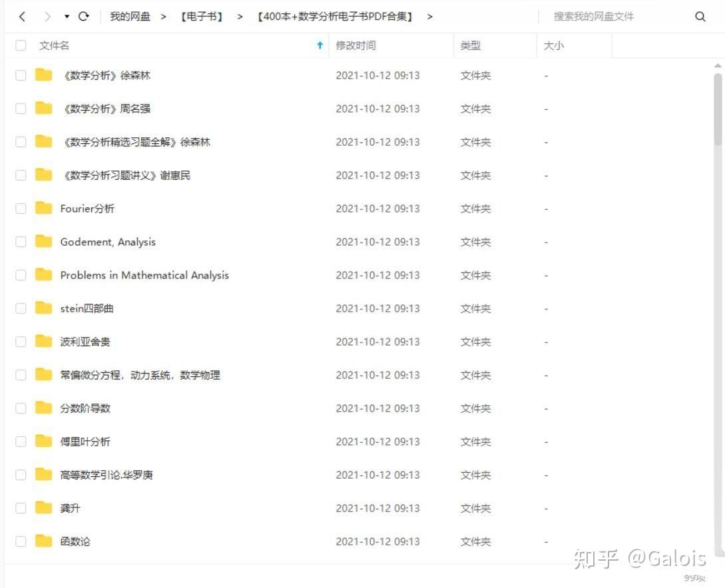725x588 pixels.
Task: Check the checkbox for 傅里叶分析
Action: (x=20, y=441)
